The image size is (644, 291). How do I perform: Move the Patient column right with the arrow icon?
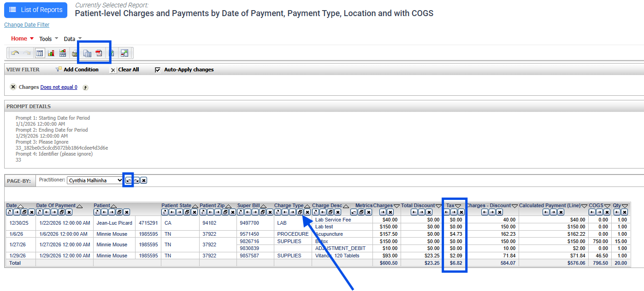point(112,212)
